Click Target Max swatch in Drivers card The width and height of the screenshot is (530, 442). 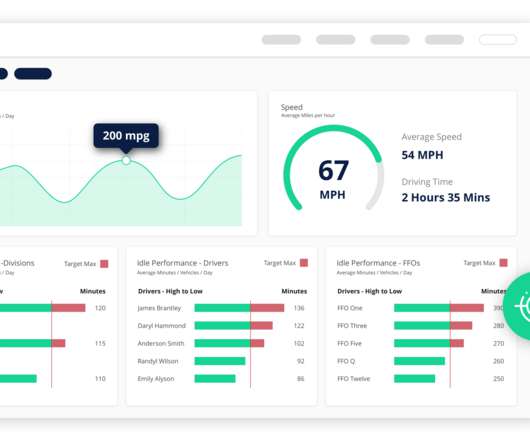pyautogui.click(x=304, y=263)
